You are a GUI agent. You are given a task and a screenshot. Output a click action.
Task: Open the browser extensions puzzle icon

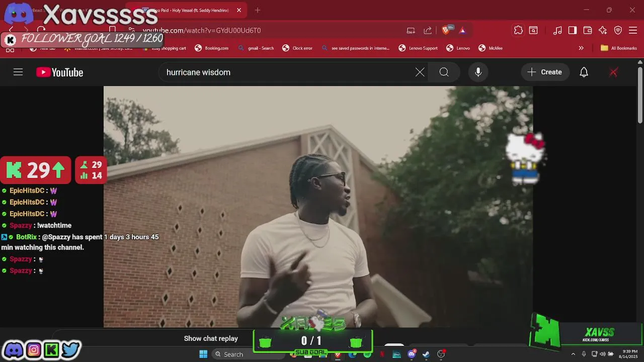click(518, 30)
